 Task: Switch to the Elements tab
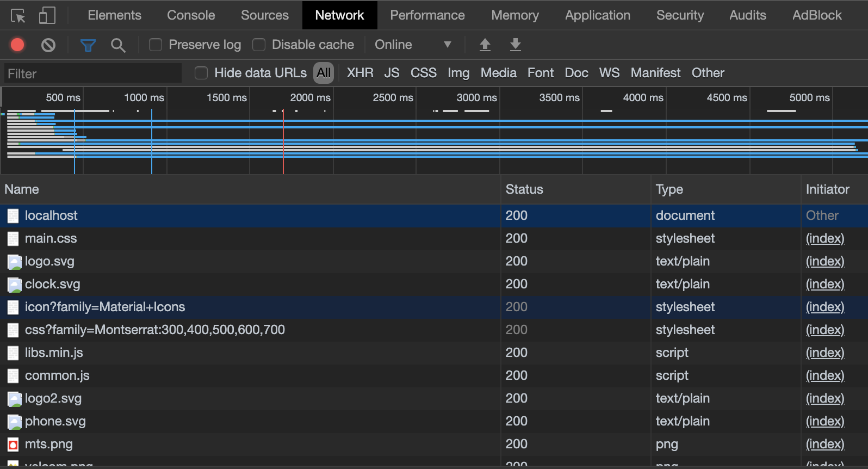[x=114, y=15]
